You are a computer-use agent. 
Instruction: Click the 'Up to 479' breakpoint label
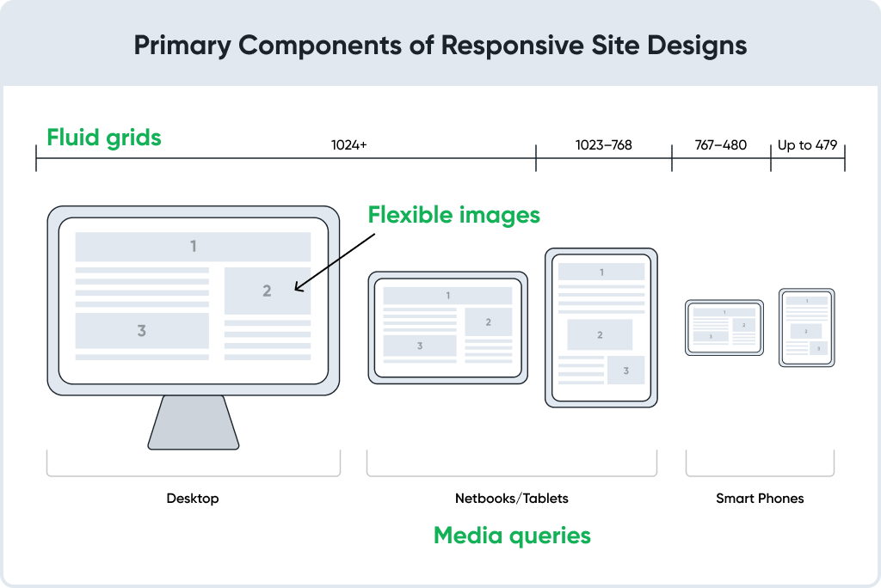point(807,145)
